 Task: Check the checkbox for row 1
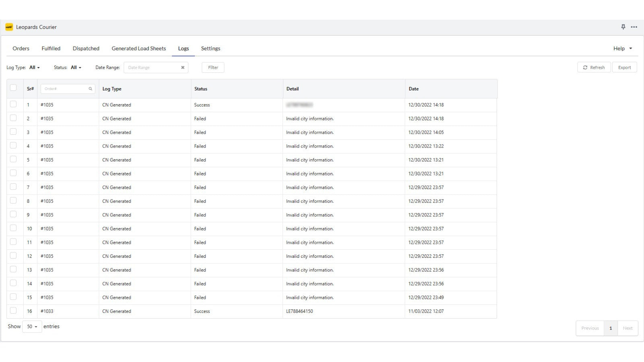[13, 103]
